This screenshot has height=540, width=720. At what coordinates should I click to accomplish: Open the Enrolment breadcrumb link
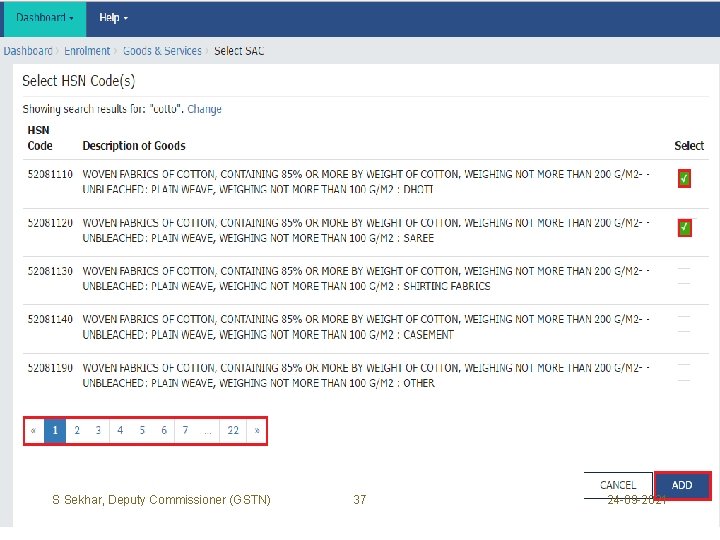point(87,51)
